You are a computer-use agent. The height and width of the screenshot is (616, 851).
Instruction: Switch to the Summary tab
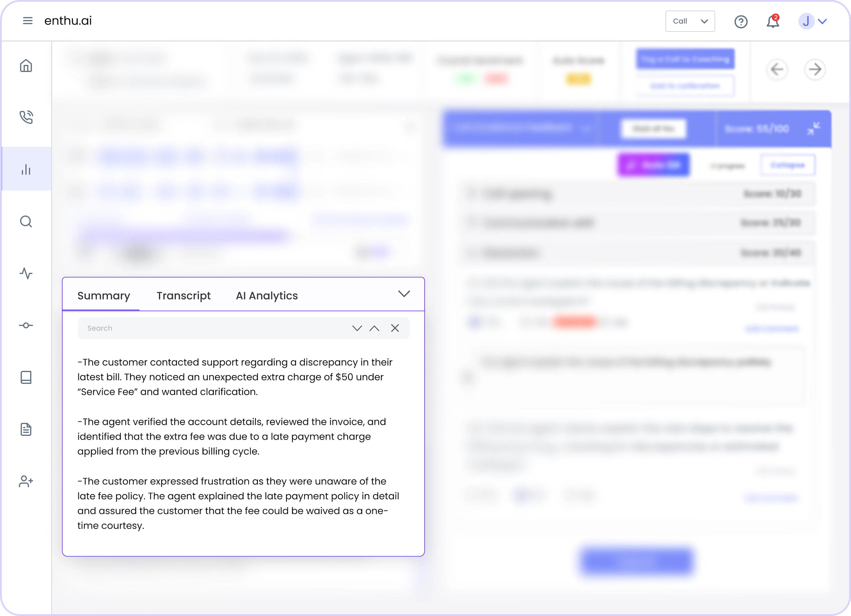point(103,296)
